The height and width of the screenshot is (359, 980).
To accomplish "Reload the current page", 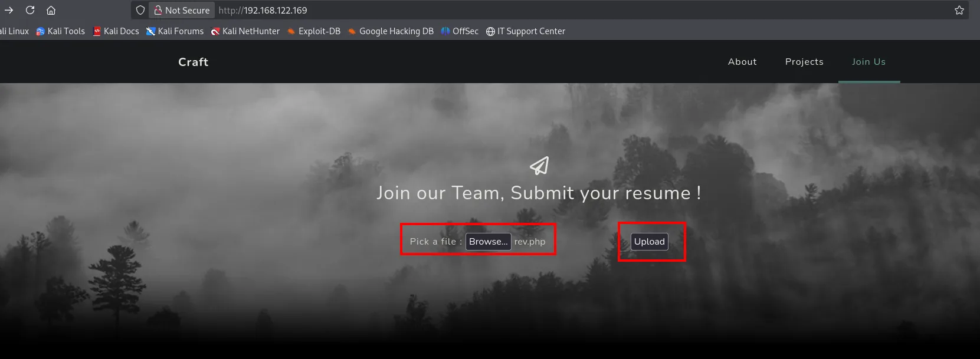I will tap(30, 10).
